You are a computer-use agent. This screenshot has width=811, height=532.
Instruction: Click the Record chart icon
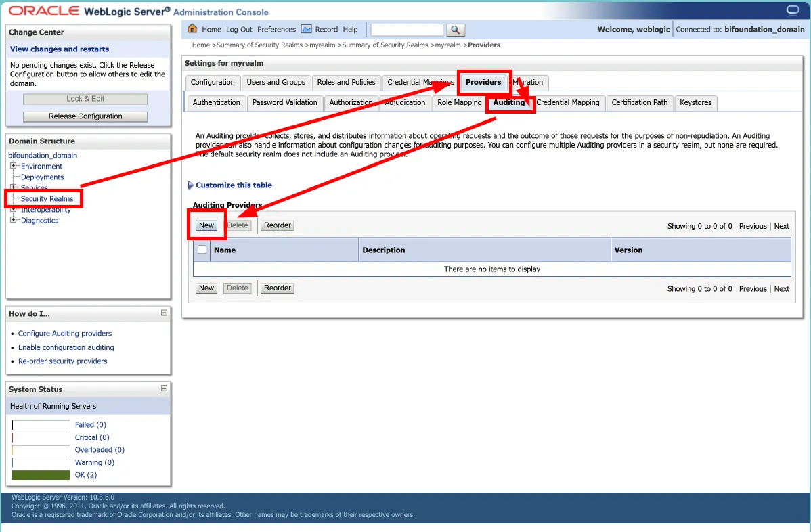click(306, 29)
